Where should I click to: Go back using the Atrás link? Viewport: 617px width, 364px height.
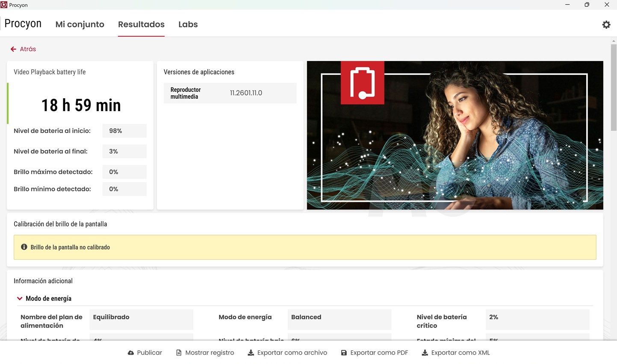point(28,49)
